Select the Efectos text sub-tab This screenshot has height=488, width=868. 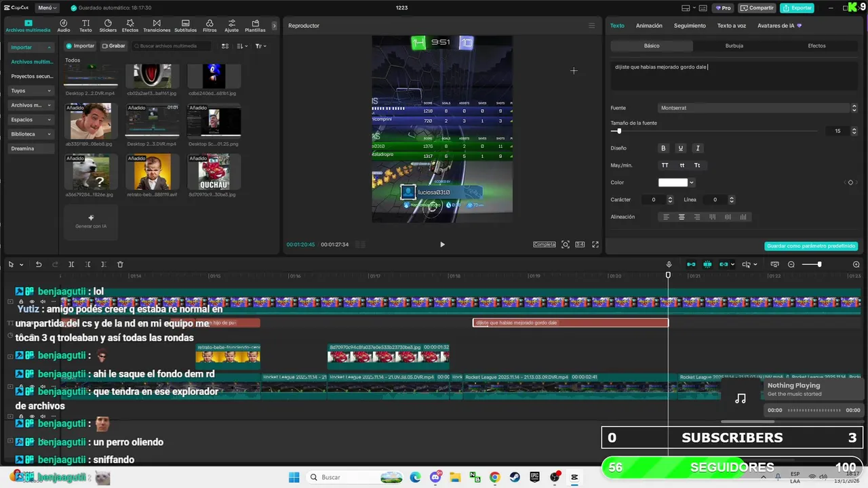[x=816, y=46]
